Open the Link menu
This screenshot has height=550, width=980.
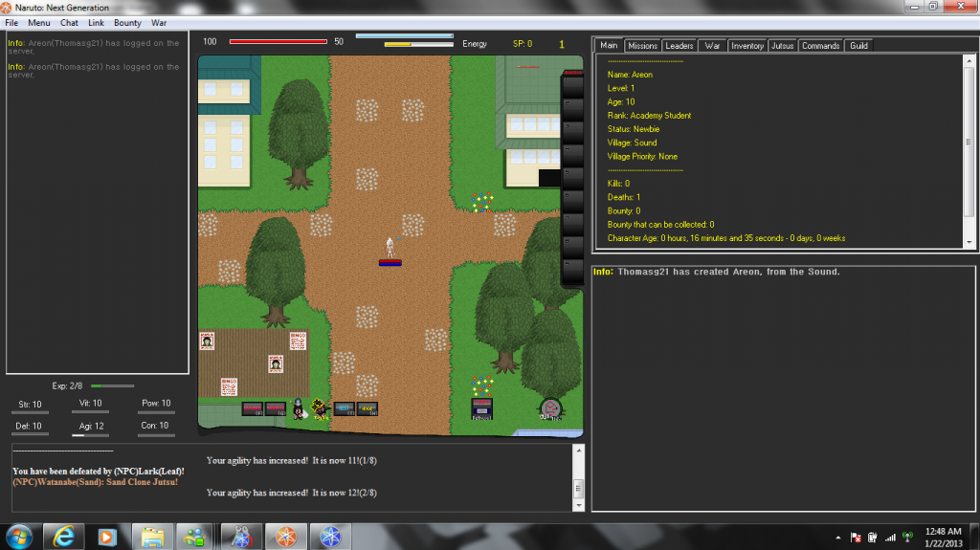96,23
